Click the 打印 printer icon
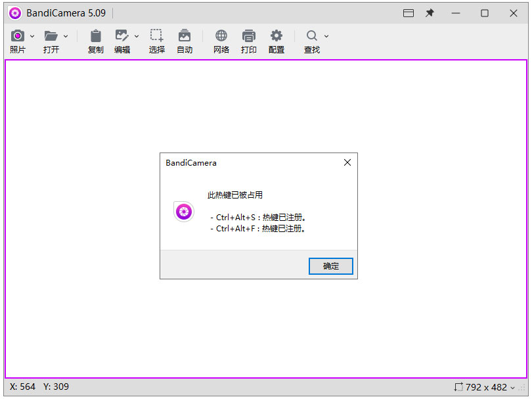 pyautogui.click(x=249, y=35)
